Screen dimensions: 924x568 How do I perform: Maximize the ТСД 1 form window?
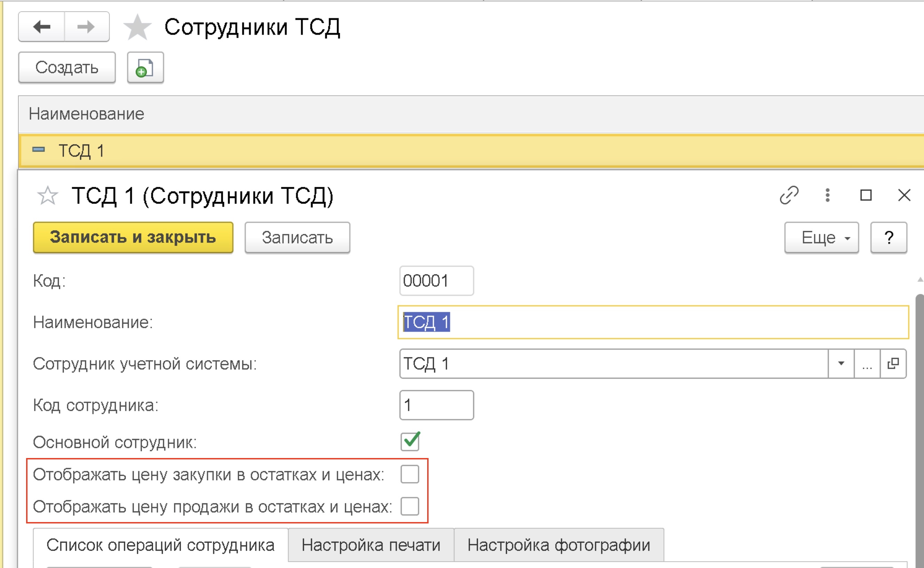[x=866, y=195]
